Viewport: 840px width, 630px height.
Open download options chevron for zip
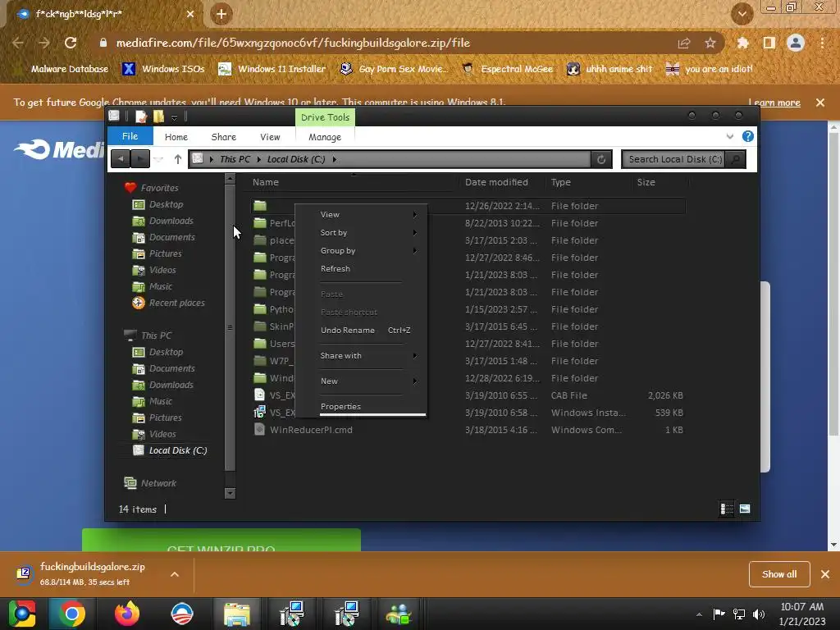[175, 574]
